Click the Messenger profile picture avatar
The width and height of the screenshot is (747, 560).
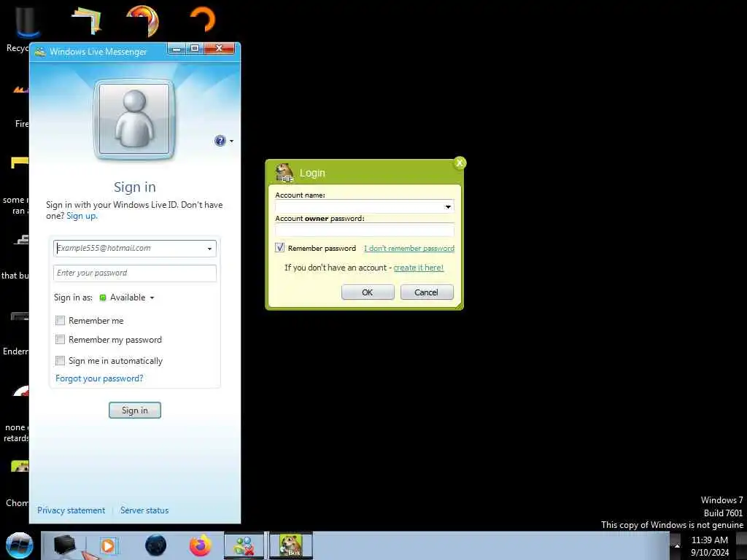(x=134, y=119)
